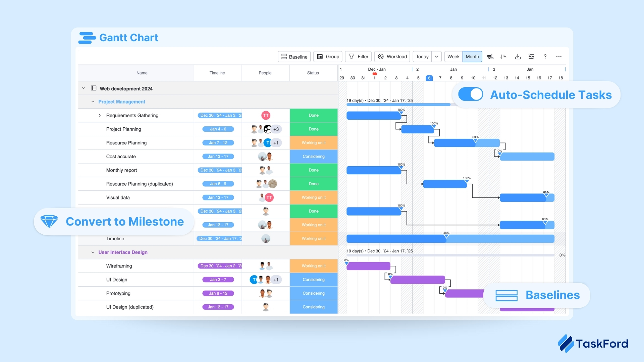Image resolution: width=644 pixels, height=362 pixels.
Task: Click the critical path highlight icon
Action: (490, 57)
